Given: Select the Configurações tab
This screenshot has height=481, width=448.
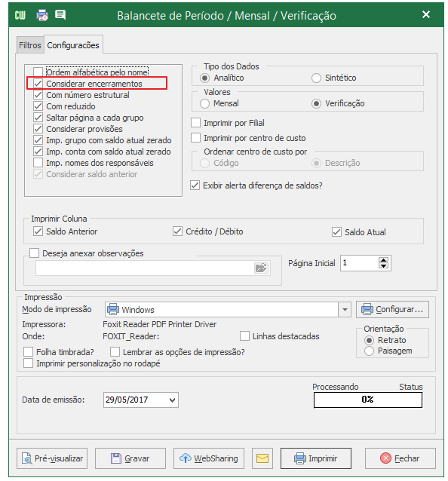Looking at the screenshot, I should pyautogui.click(x=73, y=45).
